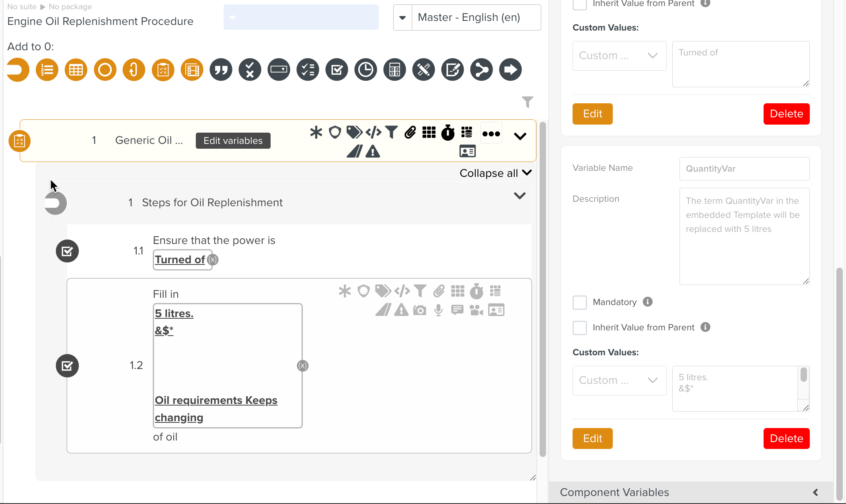Viewport: 846px width, 504px height.
Task: Add the share/branch component
Action: 481,70
